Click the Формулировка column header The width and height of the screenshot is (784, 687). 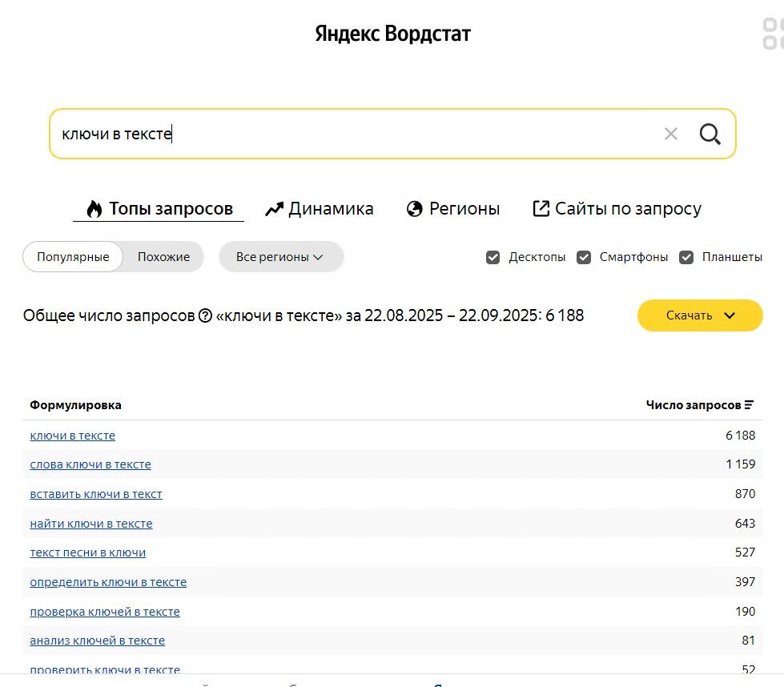click(75, 405)
